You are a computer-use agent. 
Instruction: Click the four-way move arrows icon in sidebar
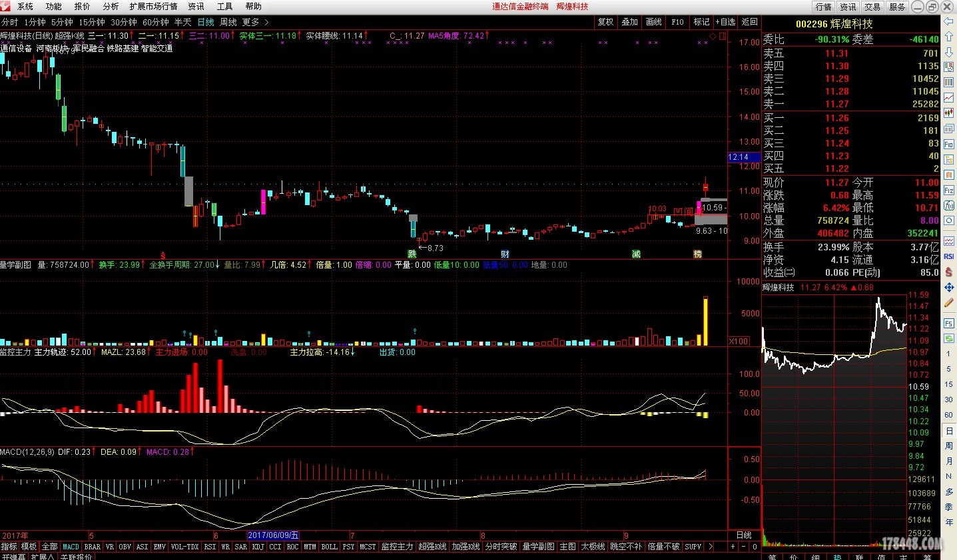pos(949,287)
